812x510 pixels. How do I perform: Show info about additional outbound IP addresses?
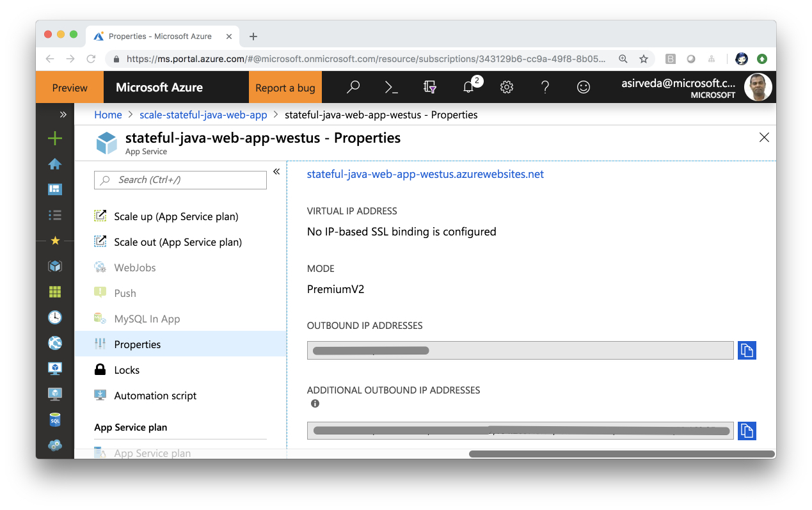pyautogui.click(x=315, y=404)
